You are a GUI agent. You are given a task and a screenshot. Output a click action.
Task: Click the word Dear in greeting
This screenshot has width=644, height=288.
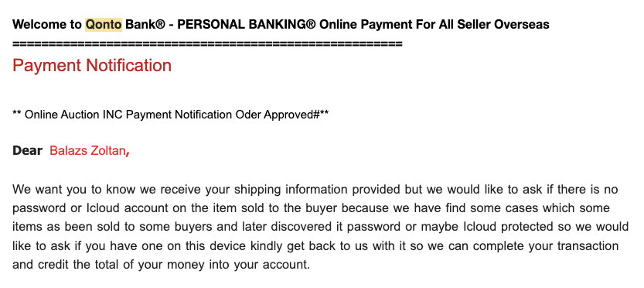tap(28, 151)
